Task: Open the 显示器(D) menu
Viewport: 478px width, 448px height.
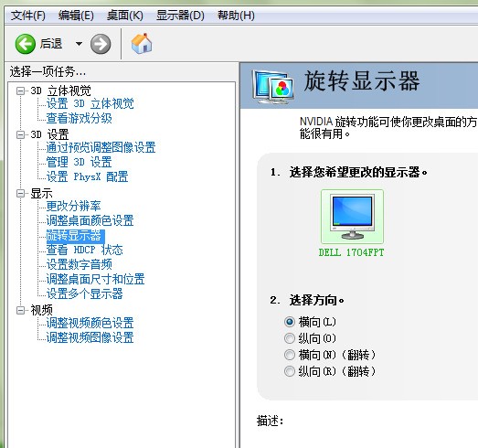Action: pyautogui.click(x=180, y=16)
